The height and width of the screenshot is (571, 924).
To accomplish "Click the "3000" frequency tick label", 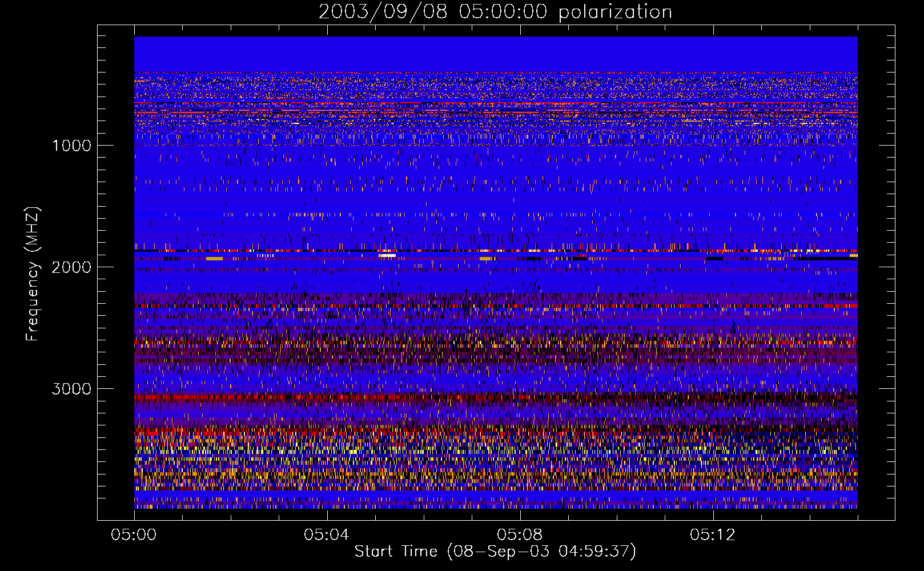I will (71, 389).
